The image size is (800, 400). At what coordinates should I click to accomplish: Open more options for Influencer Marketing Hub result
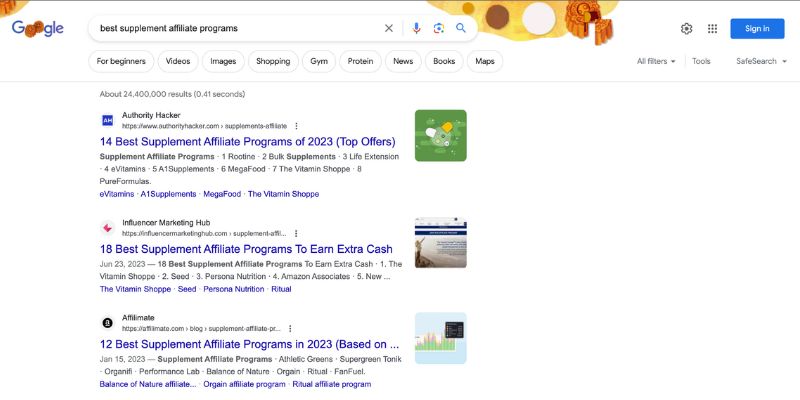pos(296,234)
